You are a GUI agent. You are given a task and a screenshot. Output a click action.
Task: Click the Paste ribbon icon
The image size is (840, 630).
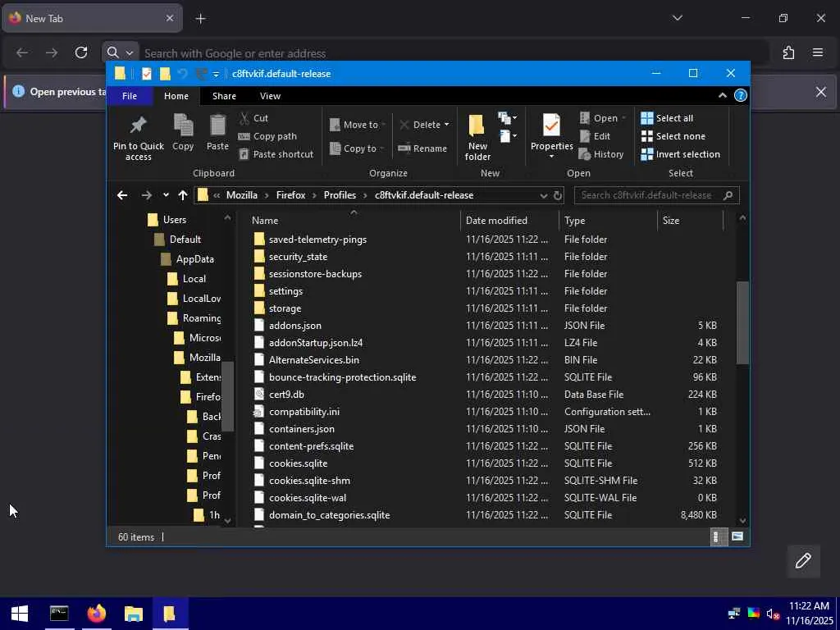pyautogui.click(x=217, y=126)
